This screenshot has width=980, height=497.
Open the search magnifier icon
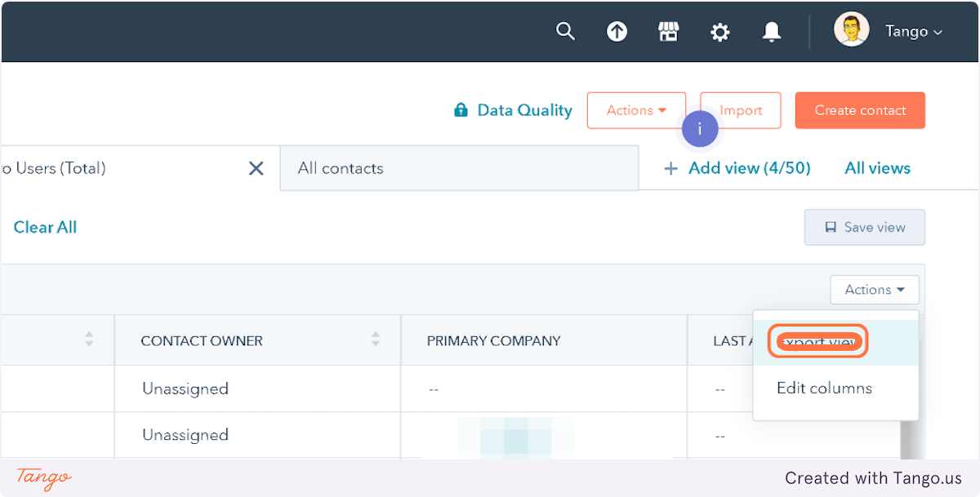pyautogui.click(x=565, y=32)
